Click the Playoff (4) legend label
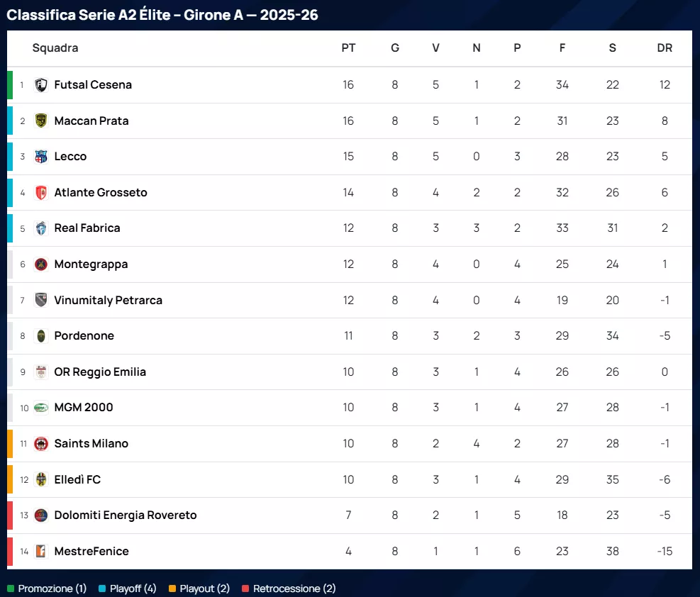 (x=133, y=588)
